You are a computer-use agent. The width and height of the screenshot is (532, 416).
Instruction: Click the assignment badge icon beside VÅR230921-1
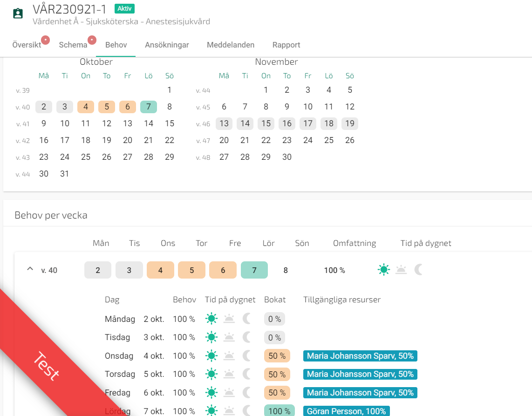[18, 14]
